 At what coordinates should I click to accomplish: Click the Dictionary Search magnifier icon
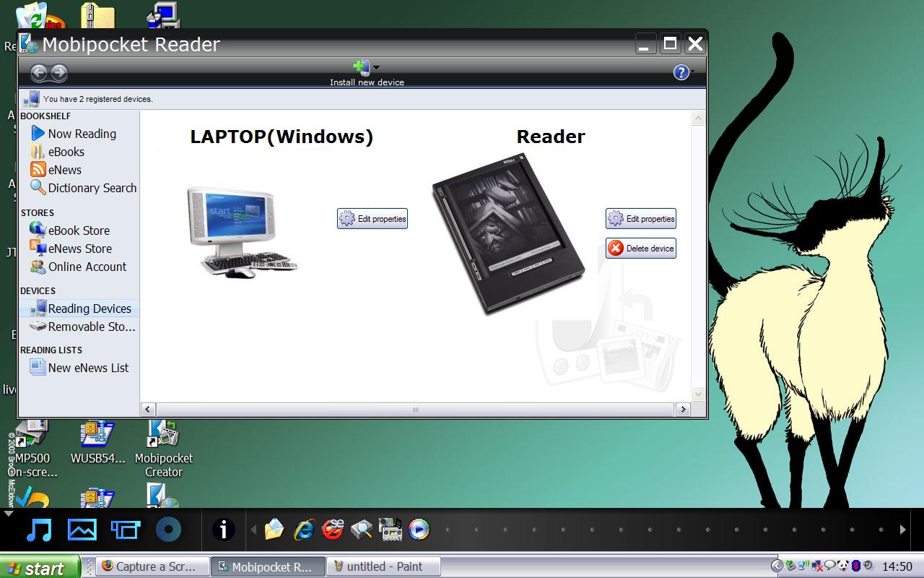pyautogui.click(x=38, y=188)
